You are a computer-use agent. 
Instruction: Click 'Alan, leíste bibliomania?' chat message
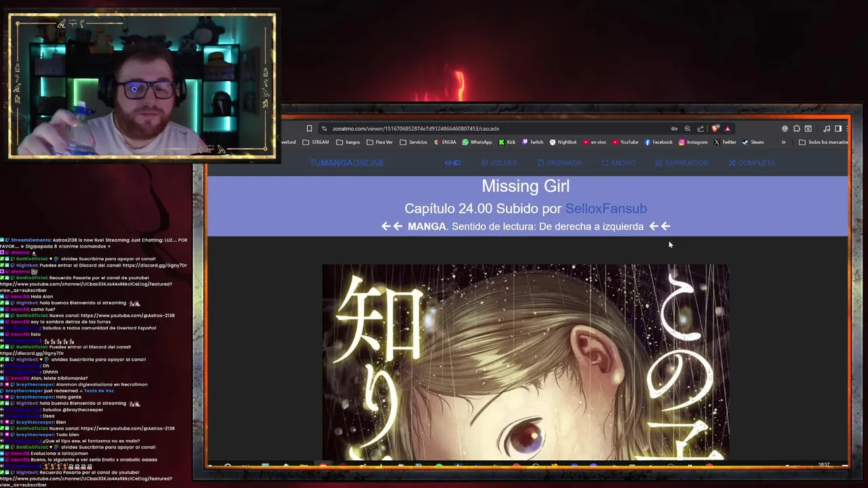pyautogui.click(x=59, y=378)
